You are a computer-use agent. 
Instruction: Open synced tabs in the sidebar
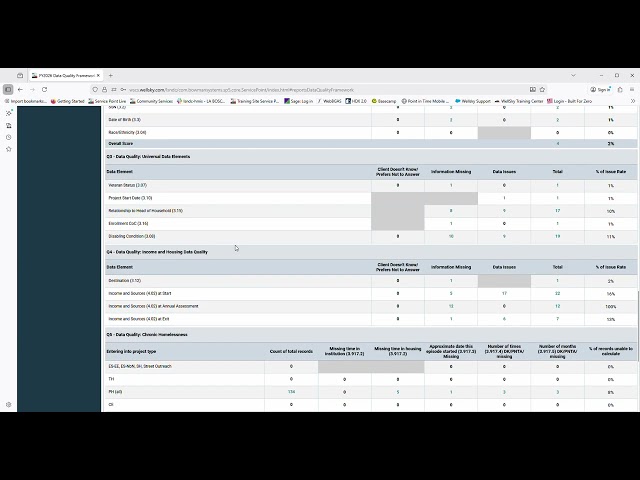9,125
